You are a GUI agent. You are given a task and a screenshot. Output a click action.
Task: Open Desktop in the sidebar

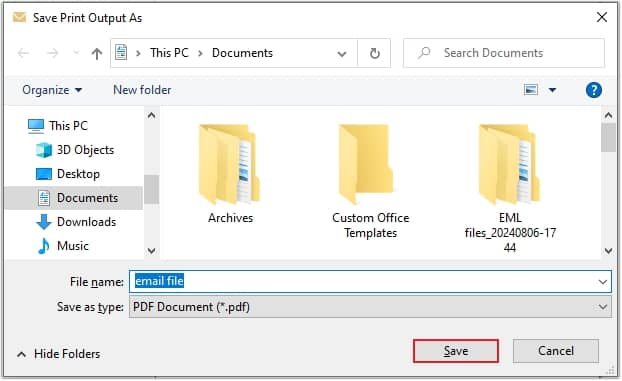click(x=78, y=174)
